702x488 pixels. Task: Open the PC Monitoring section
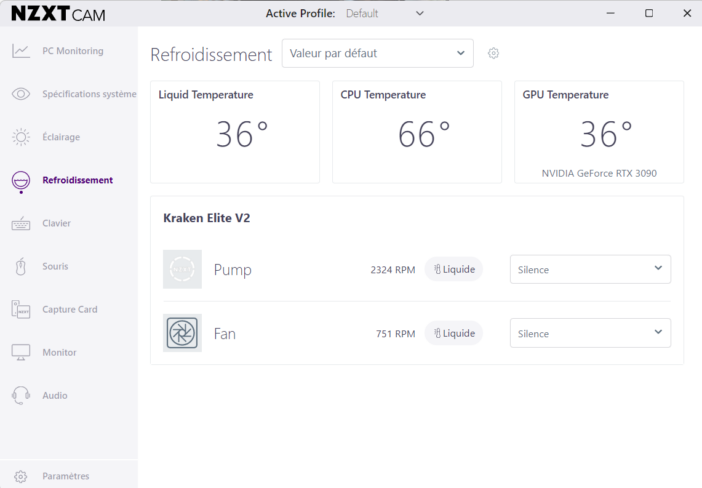[73, 51]
